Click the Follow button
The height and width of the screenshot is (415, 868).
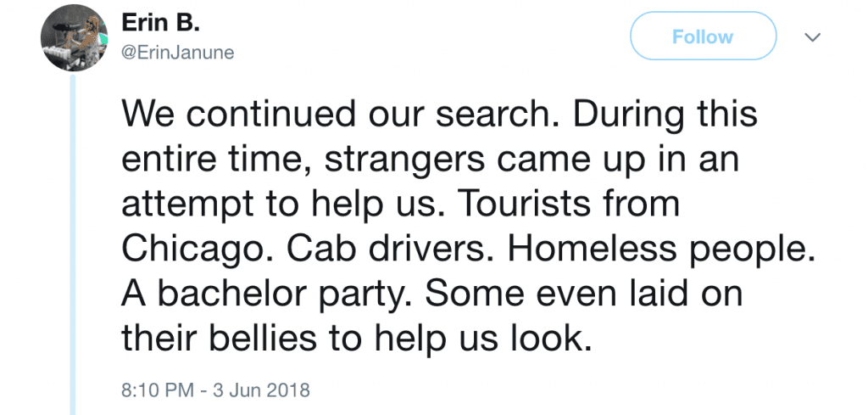pos(703,36)
